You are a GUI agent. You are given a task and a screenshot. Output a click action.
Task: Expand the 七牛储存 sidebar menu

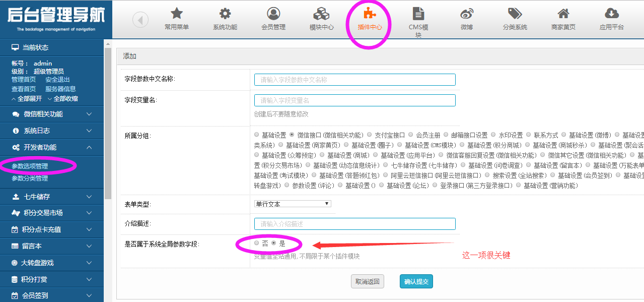pyautogui.click(x=52, y=197)
